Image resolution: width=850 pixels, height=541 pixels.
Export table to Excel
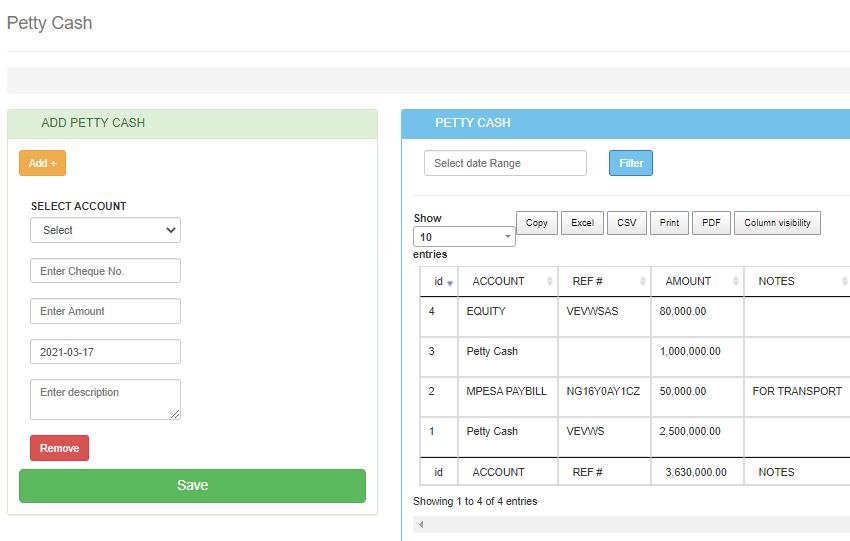click(582, 223)
